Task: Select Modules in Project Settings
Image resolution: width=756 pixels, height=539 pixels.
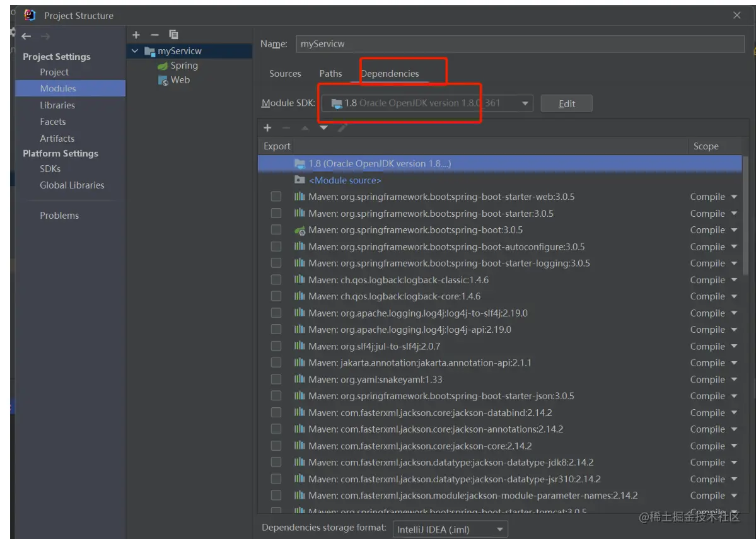Action: 70,88
